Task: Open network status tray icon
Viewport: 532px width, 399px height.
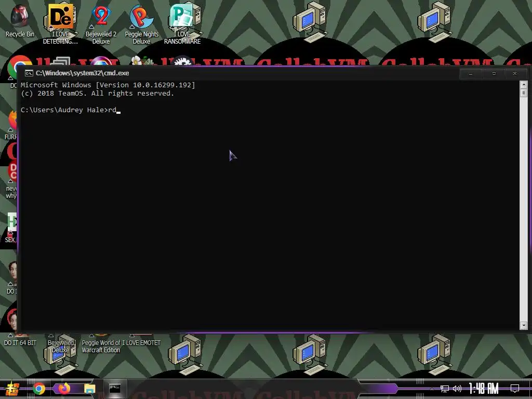Action: coord(445,389)
